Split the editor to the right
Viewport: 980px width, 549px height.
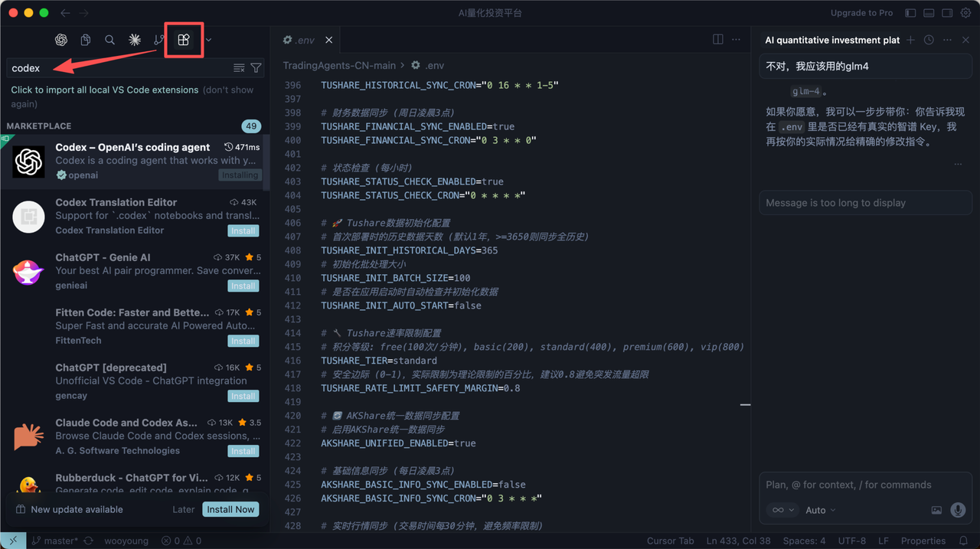(718, 40)
